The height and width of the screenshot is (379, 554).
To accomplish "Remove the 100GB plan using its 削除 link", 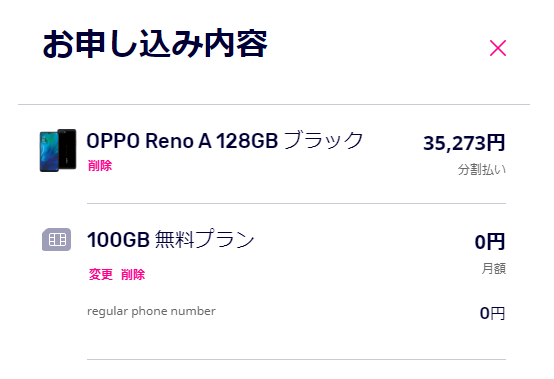I will 133,274.
